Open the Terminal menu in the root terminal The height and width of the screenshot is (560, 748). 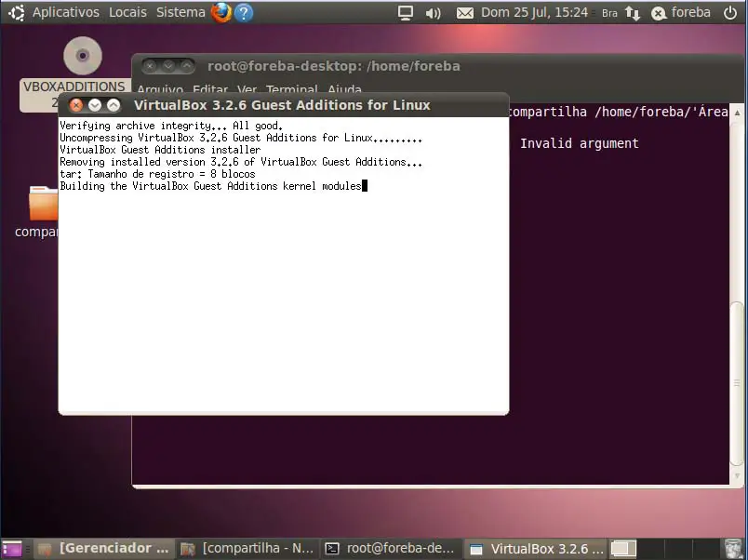pos(292,89)
